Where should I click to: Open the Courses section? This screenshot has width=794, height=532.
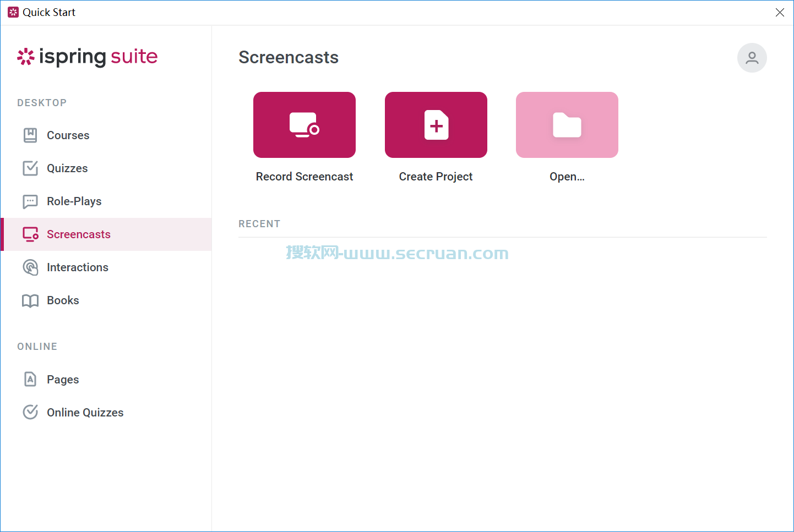(x=106, y=135)
